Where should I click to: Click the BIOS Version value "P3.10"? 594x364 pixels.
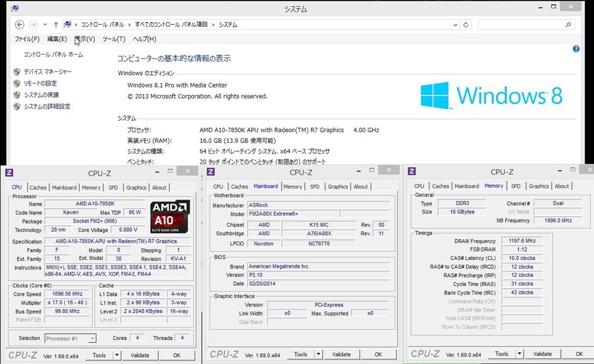[318, 275]
